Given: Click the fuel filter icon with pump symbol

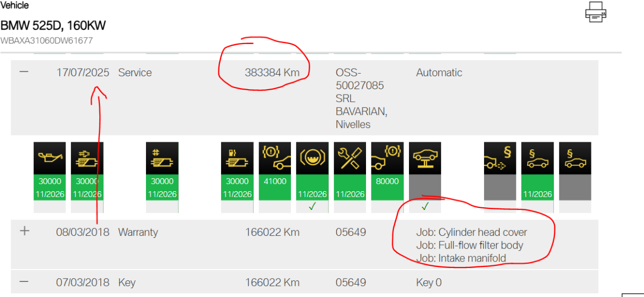Looking at the screenshot, I should click(237, 158).
